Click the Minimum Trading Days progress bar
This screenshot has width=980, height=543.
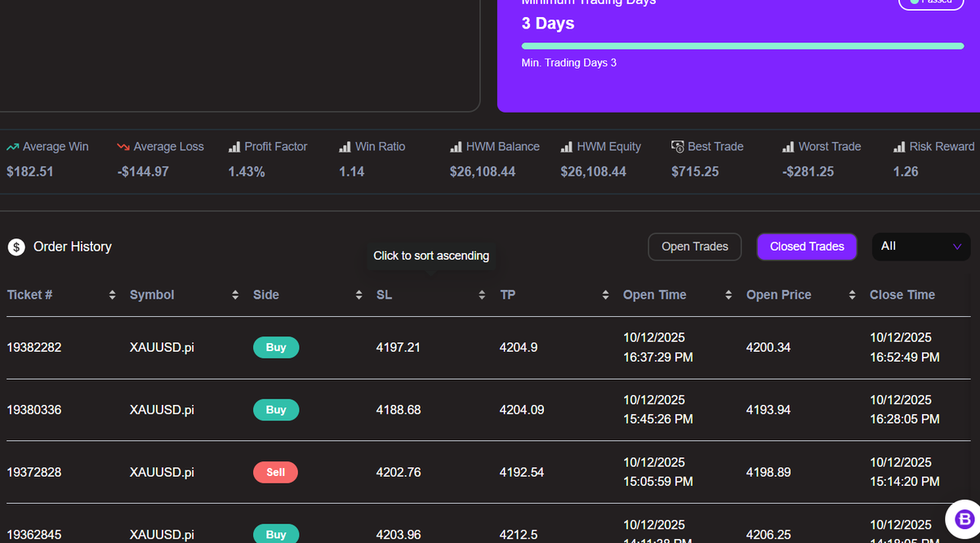click(x=742, y=46)
